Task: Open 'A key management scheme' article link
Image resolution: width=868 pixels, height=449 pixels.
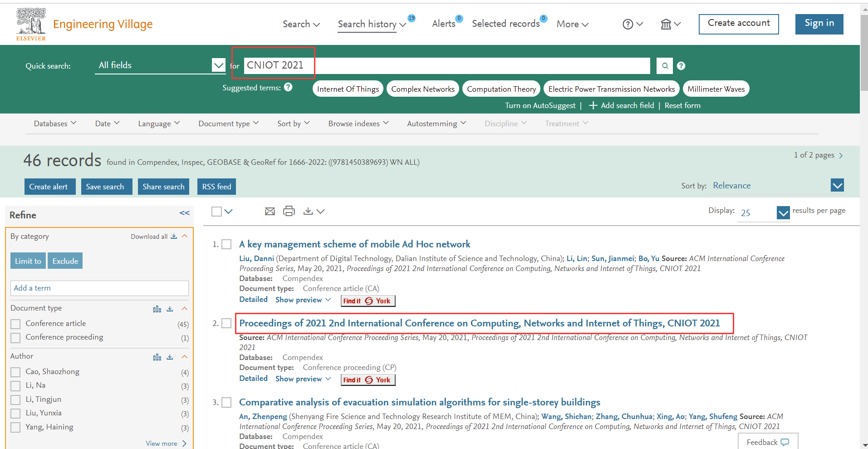Action: click(x=354, y=244)
